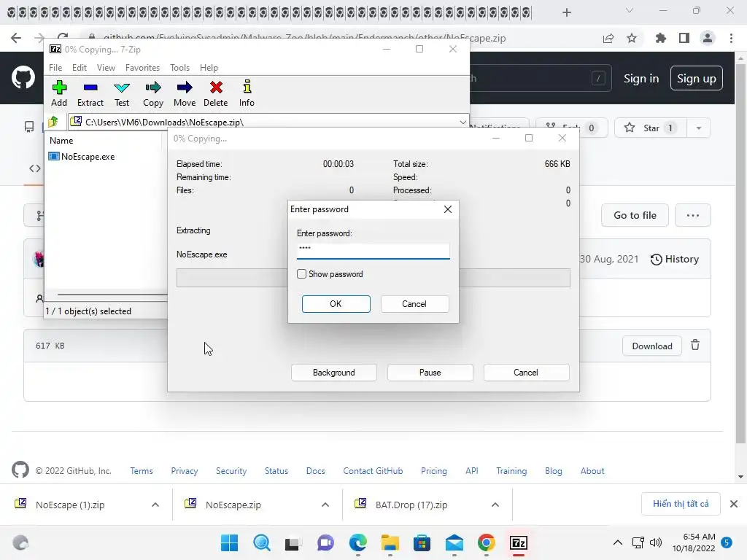Click the share page icon in address bar
Image resolution: width=747 pixels, height=560 pixels.
608,38
